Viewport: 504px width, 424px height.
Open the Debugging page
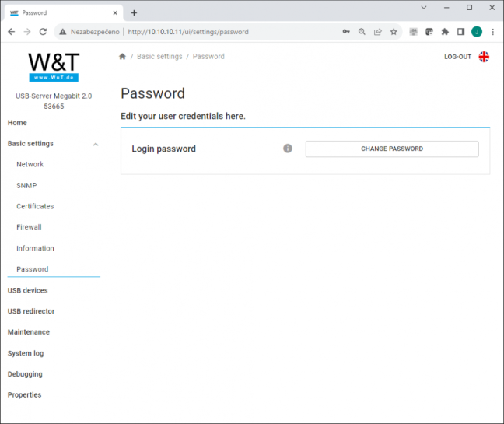point(25,374)
